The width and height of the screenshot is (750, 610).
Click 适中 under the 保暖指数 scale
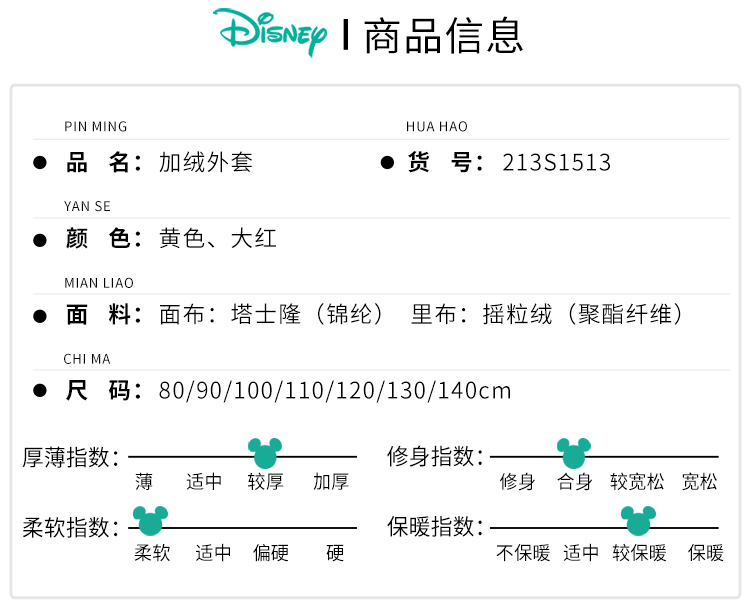coord(581,553)
